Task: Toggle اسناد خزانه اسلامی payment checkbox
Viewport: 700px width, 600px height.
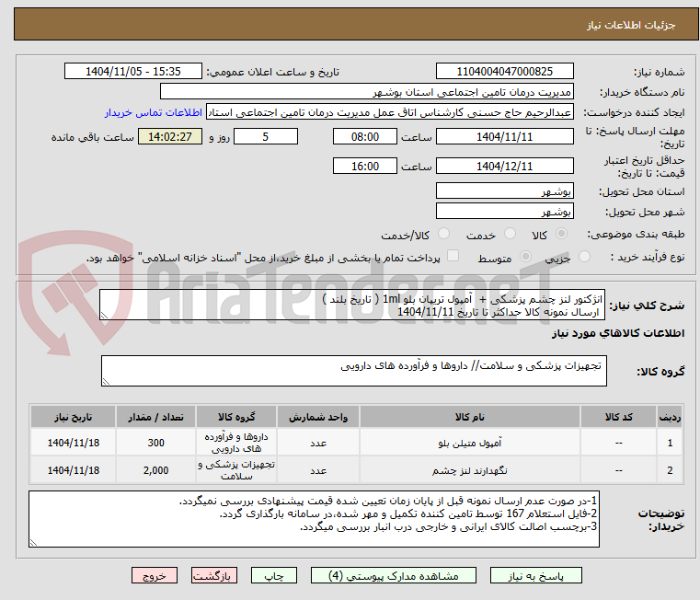Action: click(453, 256)
